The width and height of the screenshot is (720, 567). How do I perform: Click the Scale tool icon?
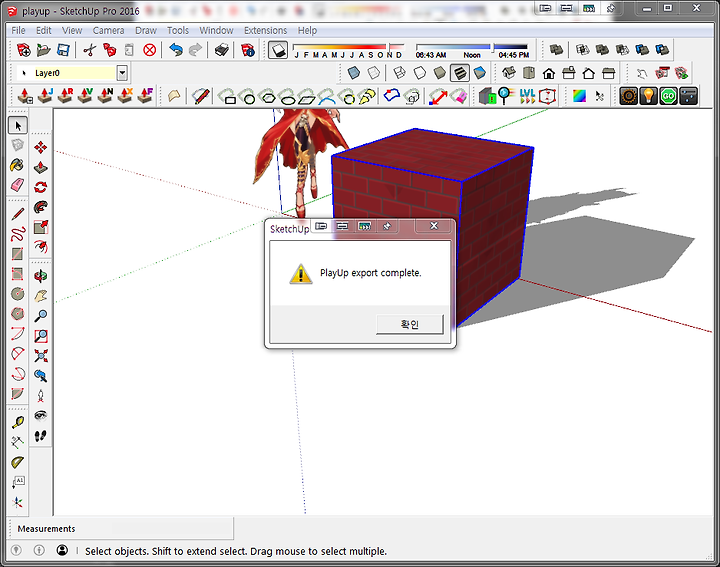pyautogui.click(x=41, y=227)
